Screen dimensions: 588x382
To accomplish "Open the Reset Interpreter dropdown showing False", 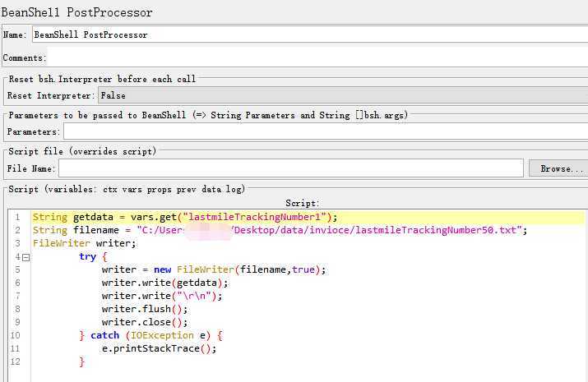I will (343, 95).
